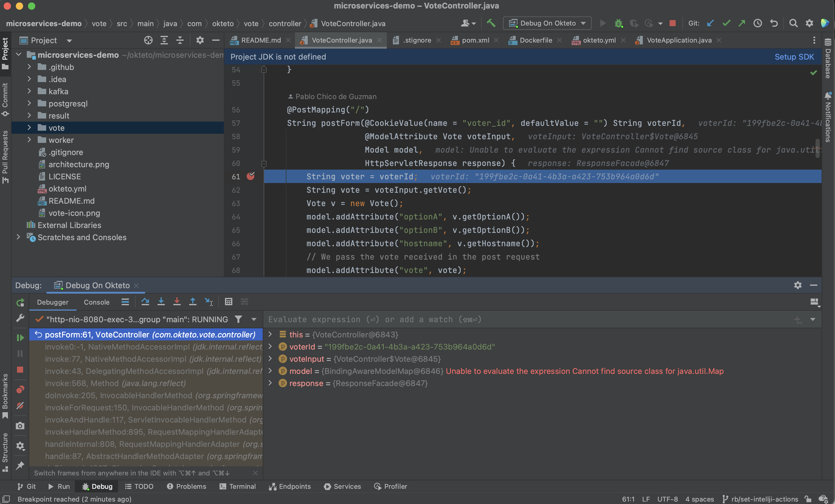Viewport: 835px width, 504px height.
Task: Click the Step Into debugger icon
Action: click(x=161, y=302)
